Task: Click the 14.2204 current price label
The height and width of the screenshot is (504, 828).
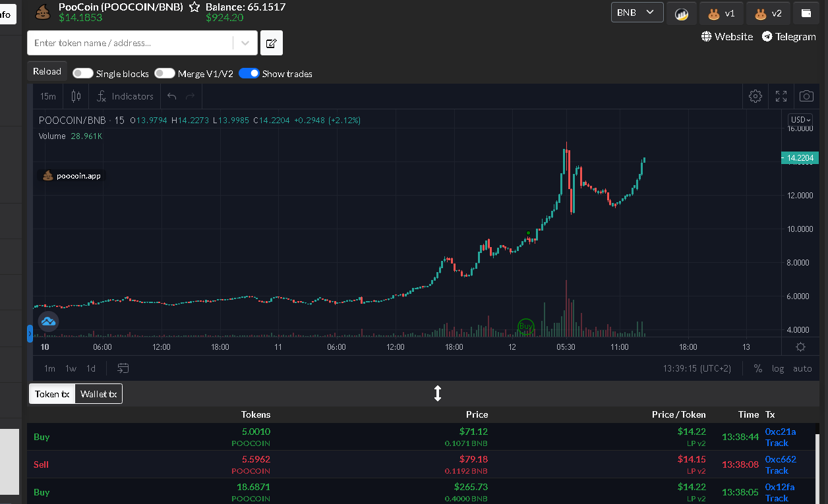Action: click(800, 158)
